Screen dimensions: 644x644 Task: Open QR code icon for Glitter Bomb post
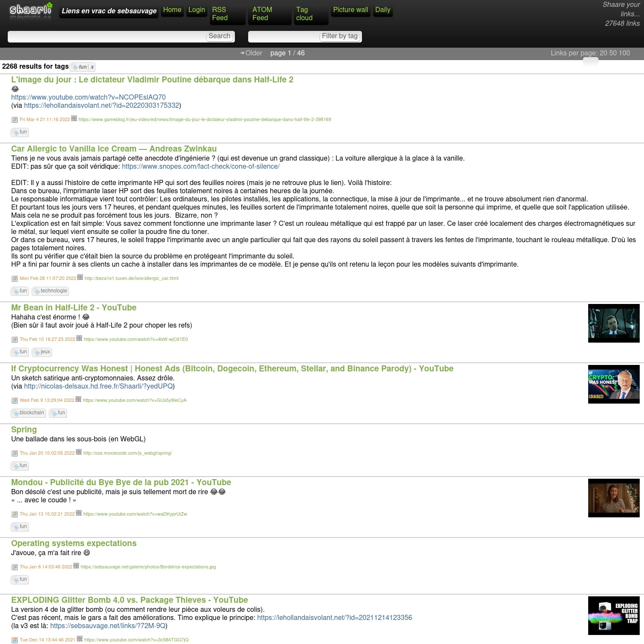click(x=80, y=639)
